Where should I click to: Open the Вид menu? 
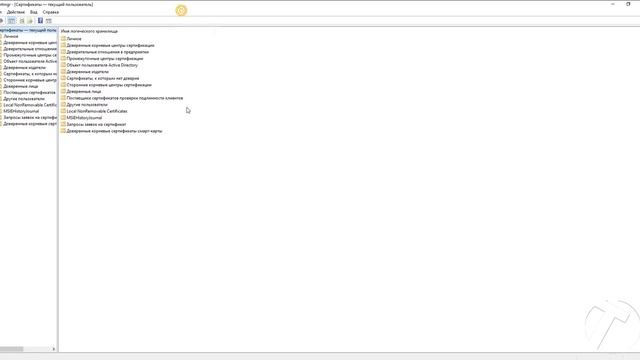[x=33, y=12]
